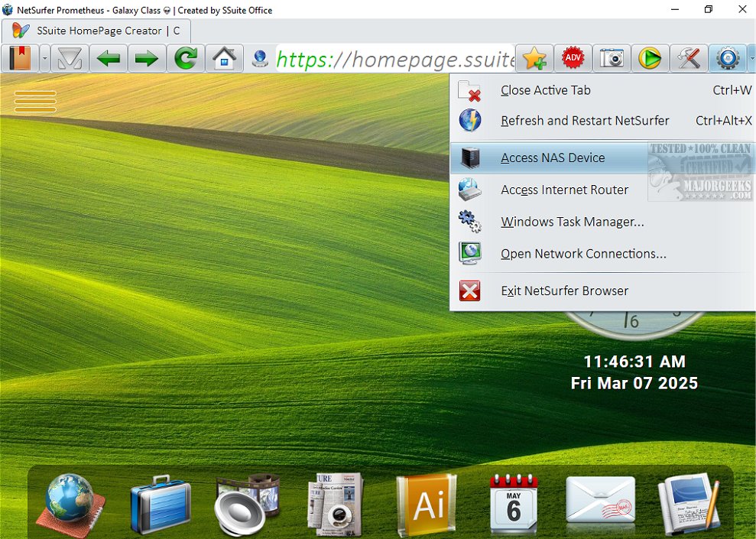This screenshot has height=539, width=756.
Task: Click the globe dock icon
Action: 70,505
